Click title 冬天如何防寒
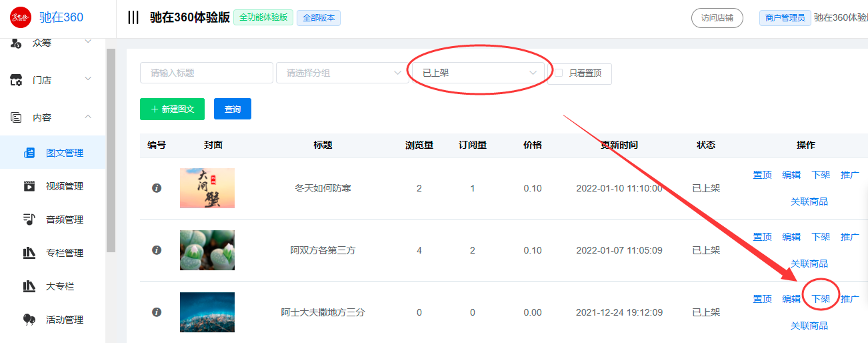 point(323,188)
